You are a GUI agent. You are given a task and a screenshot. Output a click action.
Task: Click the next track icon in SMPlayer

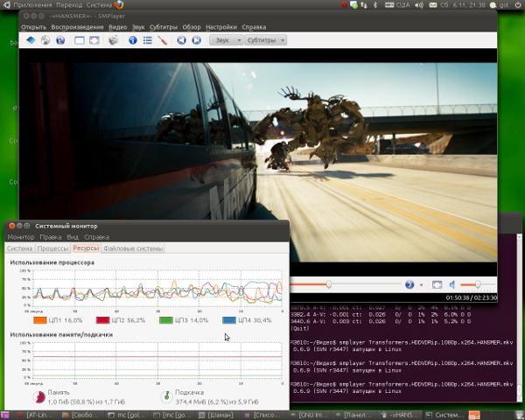tap(197, 40)
